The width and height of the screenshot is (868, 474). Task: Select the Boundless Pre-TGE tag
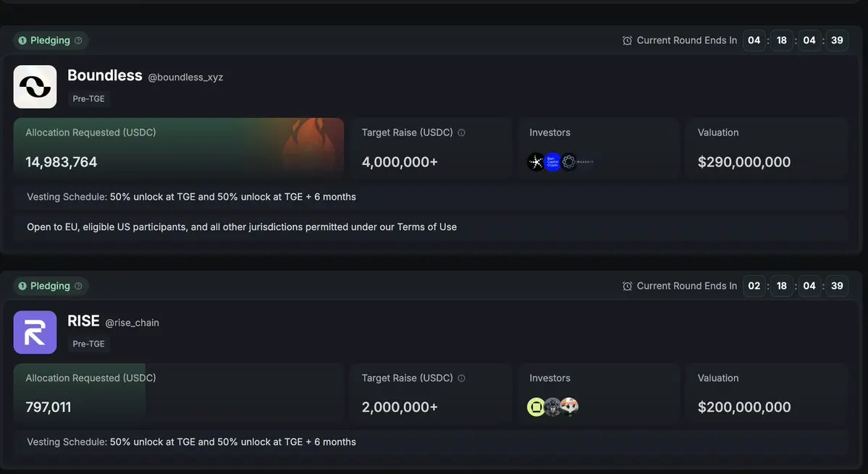(88, 98)
